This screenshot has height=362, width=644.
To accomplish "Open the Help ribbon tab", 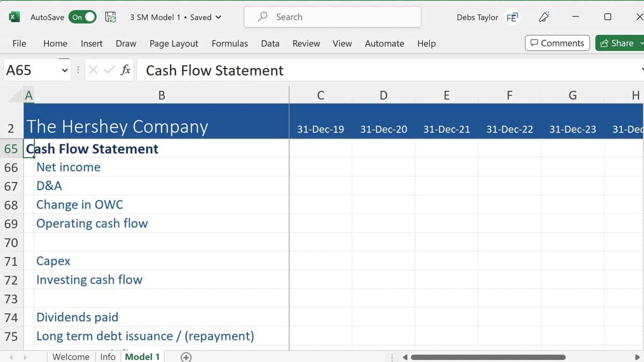I will pyautogui.click(x=427, y=43).
